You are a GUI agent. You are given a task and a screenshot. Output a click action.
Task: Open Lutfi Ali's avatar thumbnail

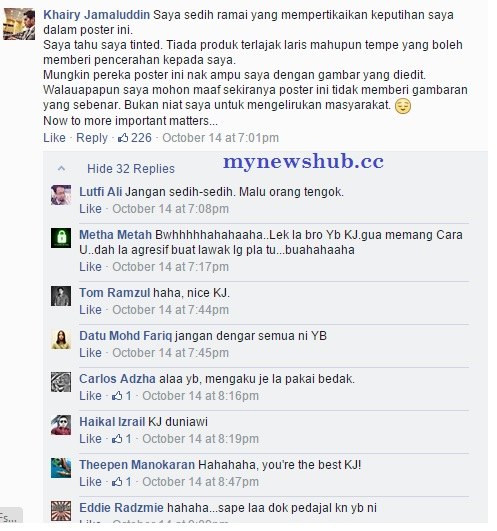pyautogui.click(x=61, y=195)
